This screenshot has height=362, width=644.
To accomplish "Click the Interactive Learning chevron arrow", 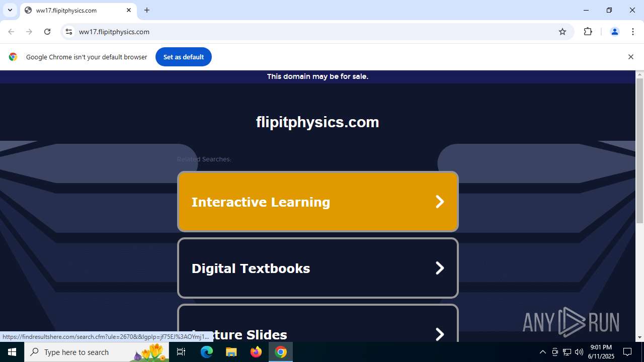I will point(440,202).
